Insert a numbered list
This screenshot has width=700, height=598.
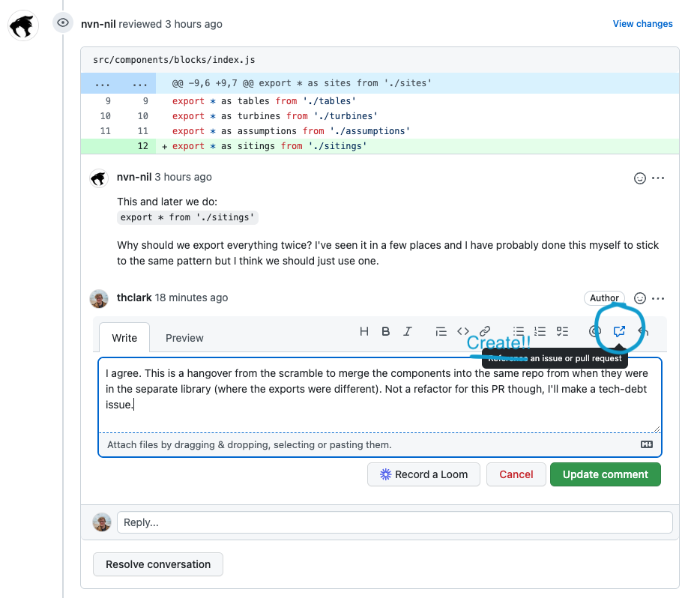540,331
